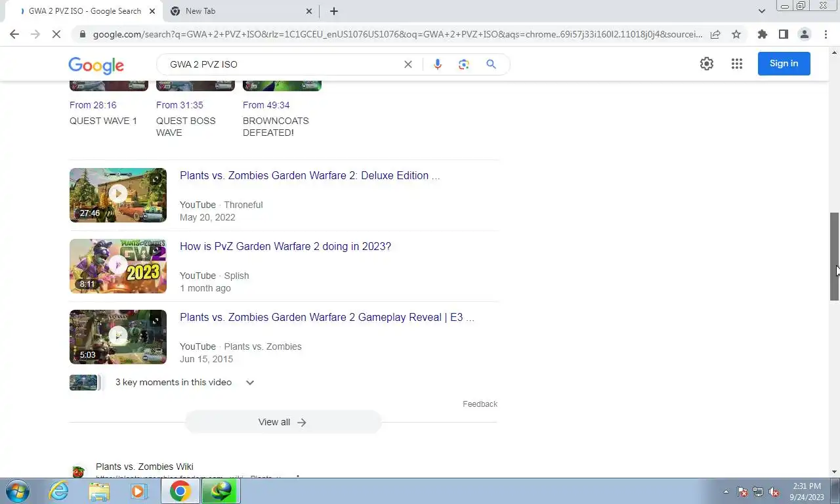Start voice search with microphone
Viewport: 840px width, 504px height.
click(438, 64)
